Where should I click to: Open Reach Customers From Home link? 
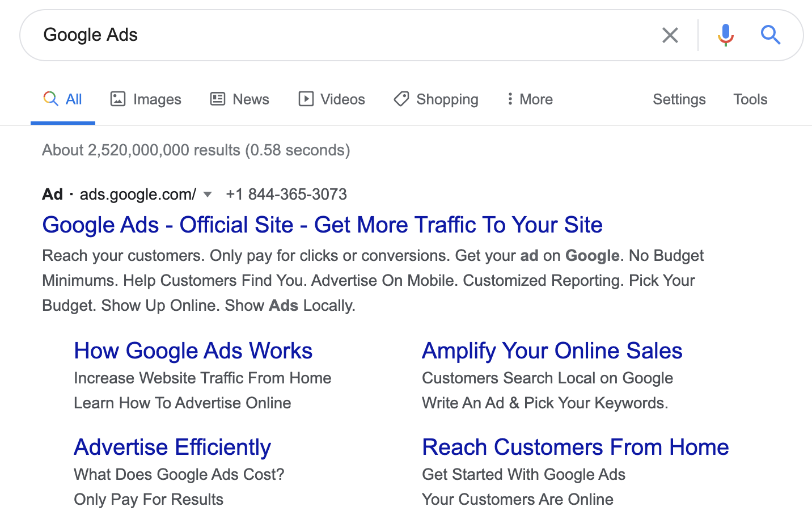pos(575,447)
